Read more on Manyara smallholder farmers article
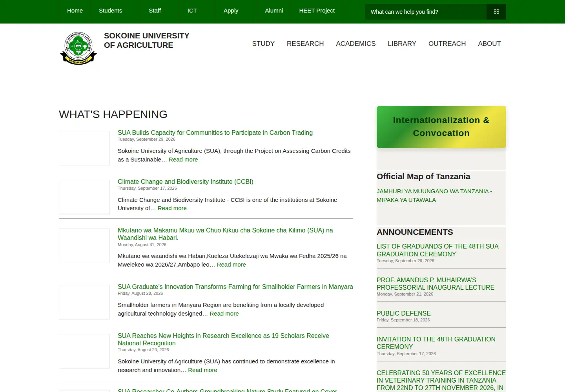 click(x=224, y=314)
